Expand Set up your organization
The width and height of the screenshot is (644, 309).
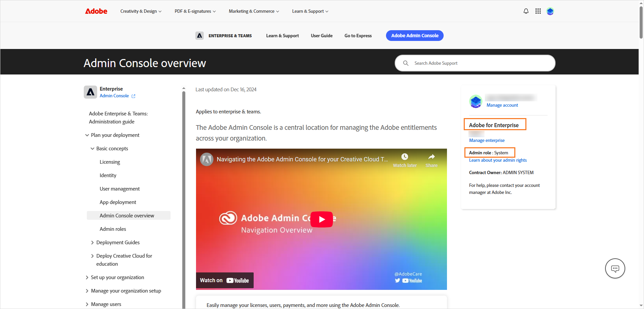coord(87,277)
